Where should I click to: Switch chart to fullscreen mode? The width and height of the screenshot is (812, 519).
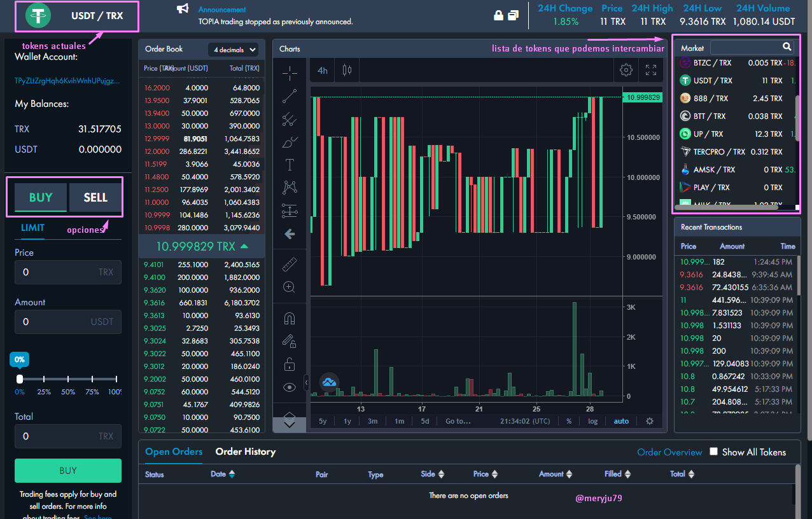651,70
